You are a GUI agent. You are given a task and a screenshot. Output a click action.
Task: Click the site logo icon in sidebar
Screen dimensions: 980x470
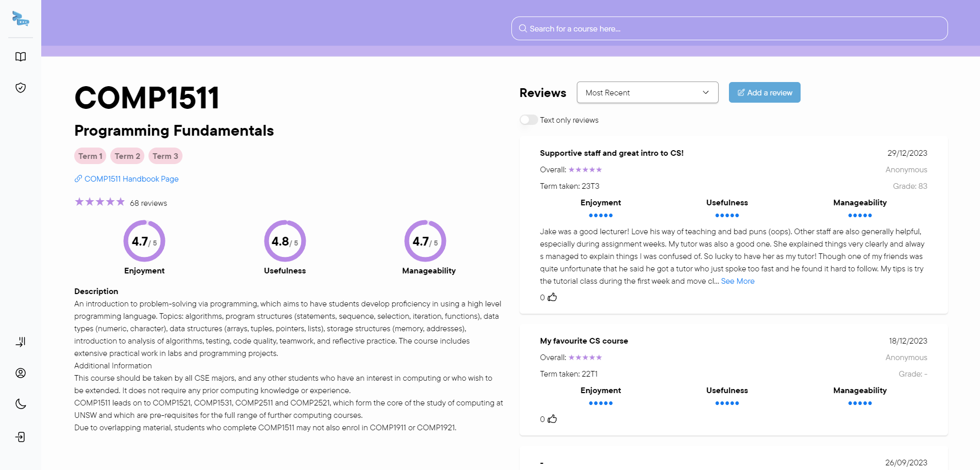click(21, 19)
